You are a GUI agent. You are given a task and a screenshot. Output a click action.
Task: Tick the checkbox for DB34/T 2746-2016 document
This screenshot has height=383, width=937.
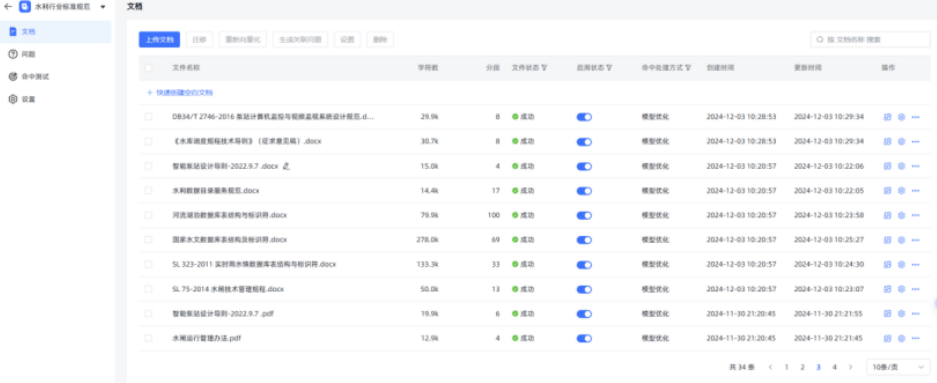(x=148, y=117)
